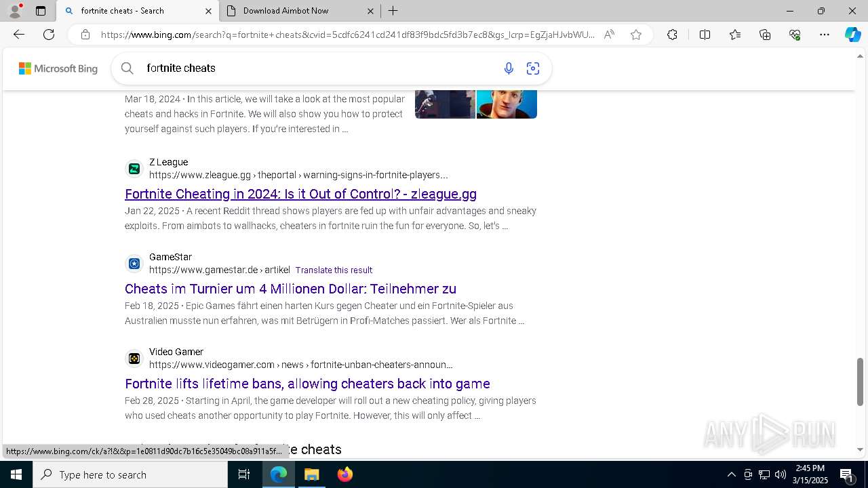Open the gamestar.de URL breadcrumb
The image size is (868, 488).
pyautogui.click(x=220, y=270)
